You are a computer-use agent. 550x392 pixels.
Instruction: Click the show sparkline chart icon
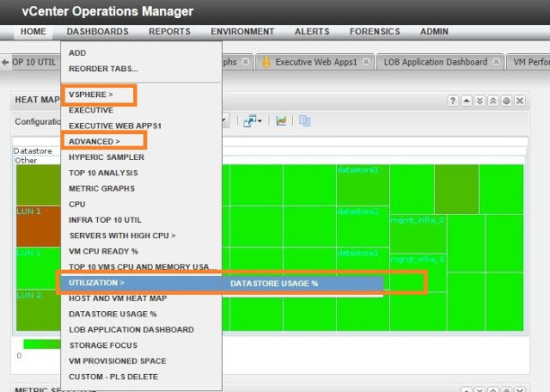281,121
